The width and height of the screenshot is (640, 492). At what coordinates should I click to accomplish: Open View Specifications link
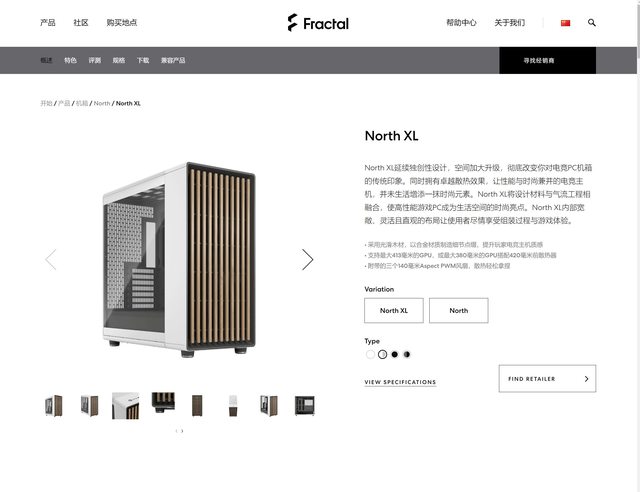point(400,382)
